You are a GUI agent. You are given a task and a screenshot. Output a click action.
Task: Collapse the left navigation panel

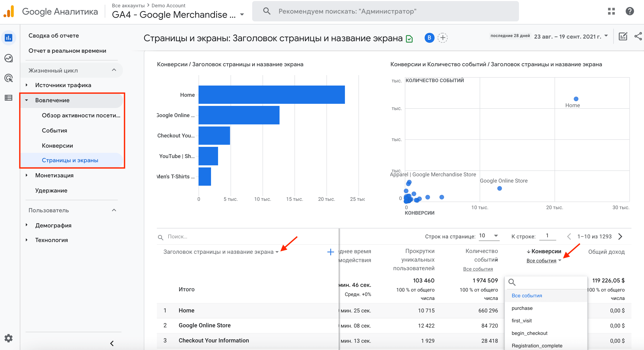coord(112,343)
